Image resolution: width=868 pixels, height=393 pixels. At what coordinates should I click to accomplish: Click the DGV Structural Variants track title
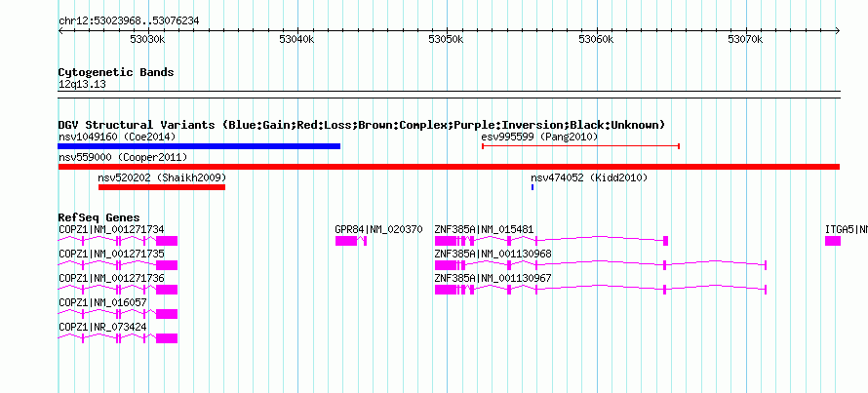coord(362,125)
